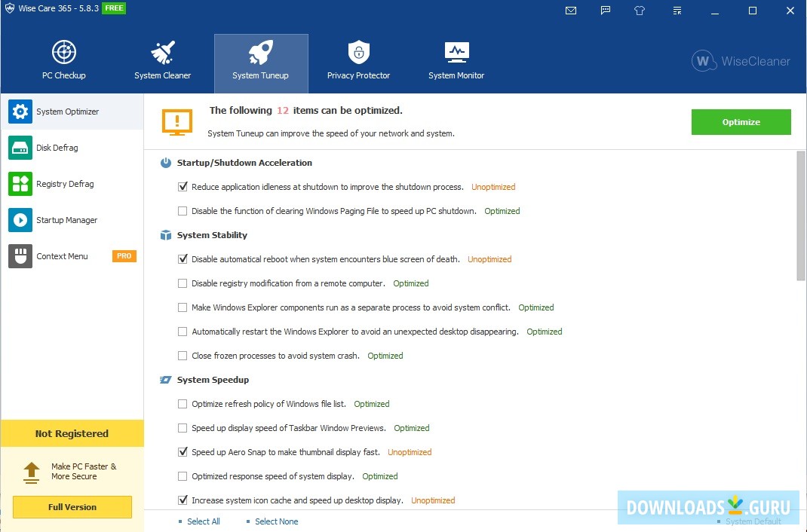Click the WiseCleaner logo
807x532 pixels.
741,61
